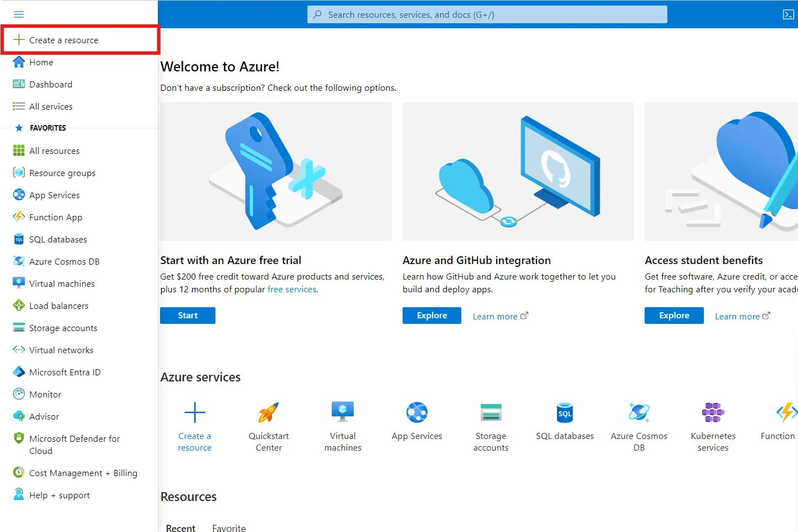Screen dimensions: 798x532
Task: Open Azure Cosmos DB from the sidebar
Action: click(x=64, y=261)
